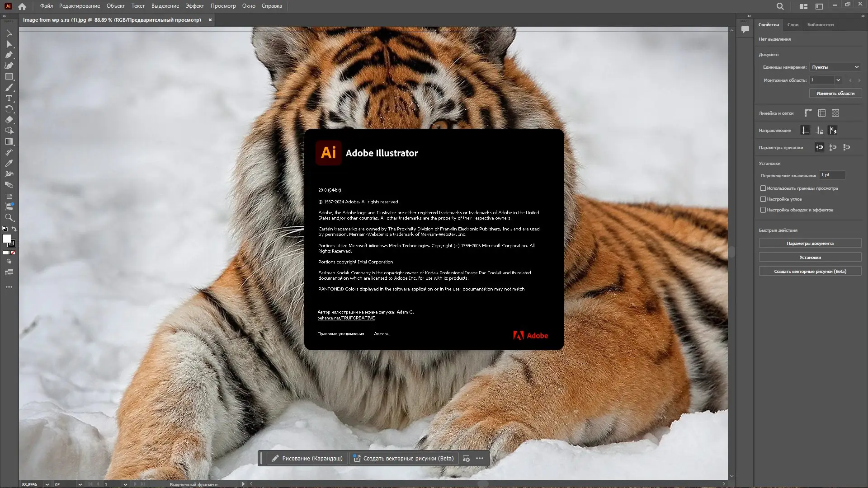
Task: Show the grid via grid icon
Action: pos(821,113)
